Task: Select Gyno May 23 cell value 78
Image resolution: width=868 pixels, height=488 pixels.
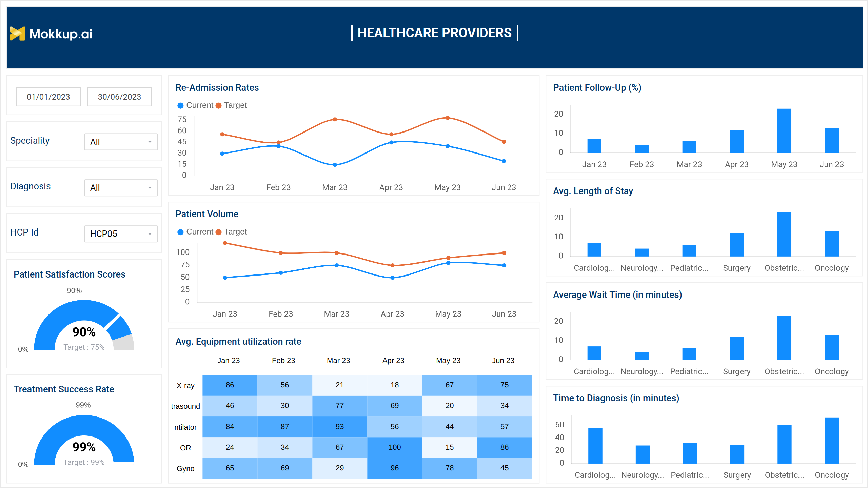Action: [450, 468]
